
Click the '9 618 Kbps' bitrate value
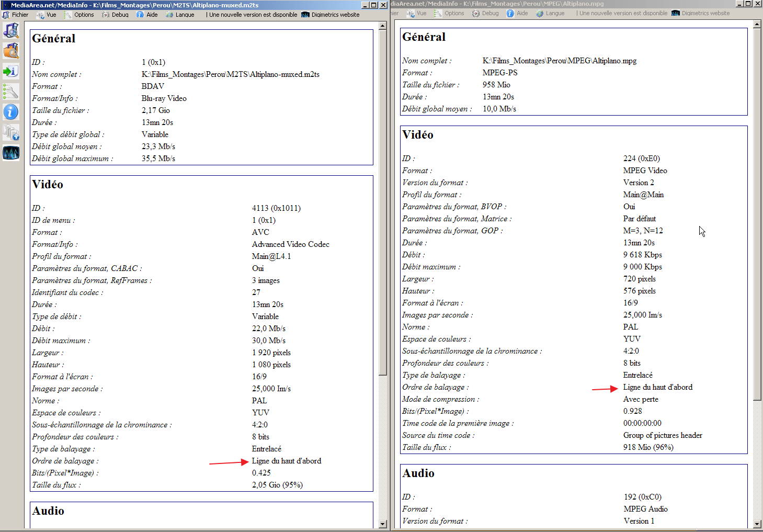[643, 255]
